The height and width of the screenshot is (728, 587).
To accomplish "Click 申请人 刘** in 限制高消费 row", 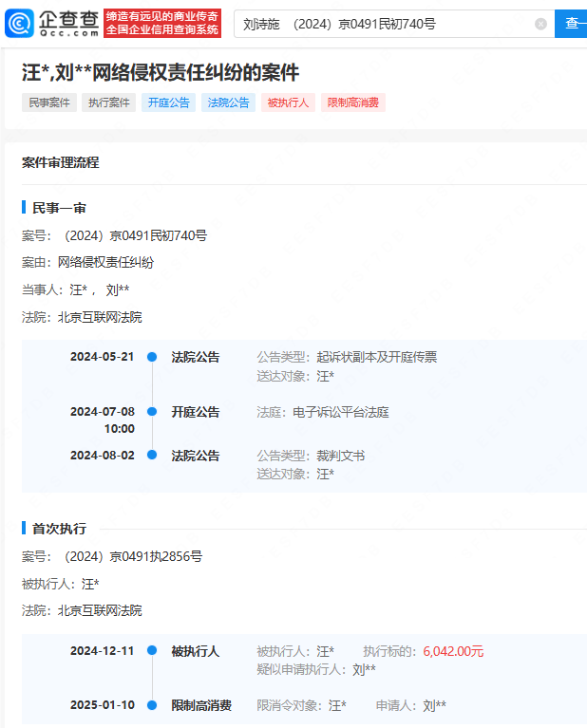I will (x=411, y=706).
